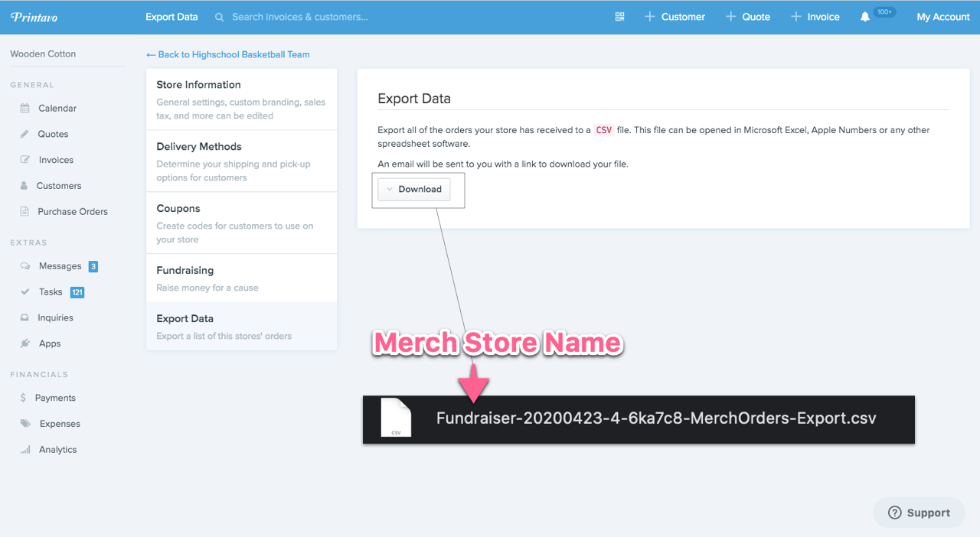Click the Fundraiser MerchOrders-Export.csv filename

tap(656, 418)
